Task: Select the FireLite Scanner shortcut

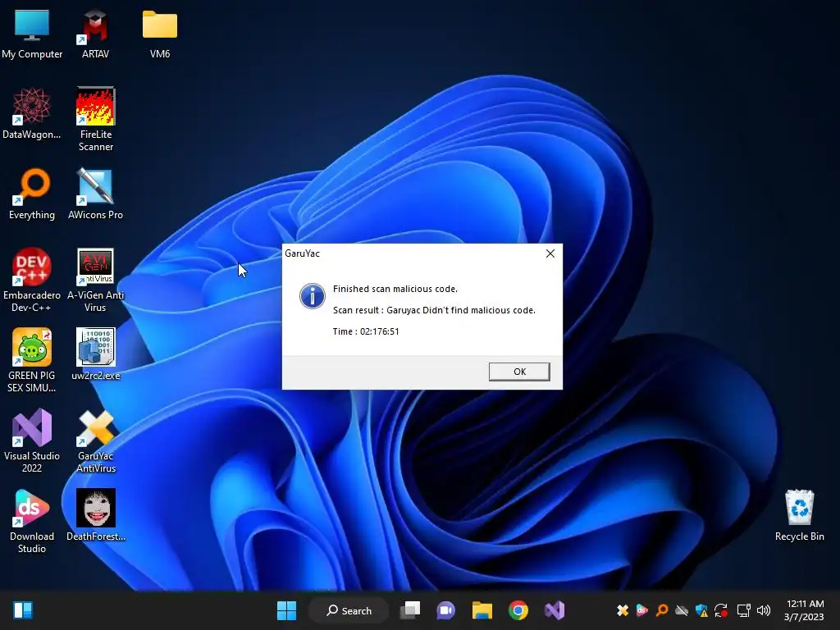Action: pyautogui.click(x=95, y=120)
